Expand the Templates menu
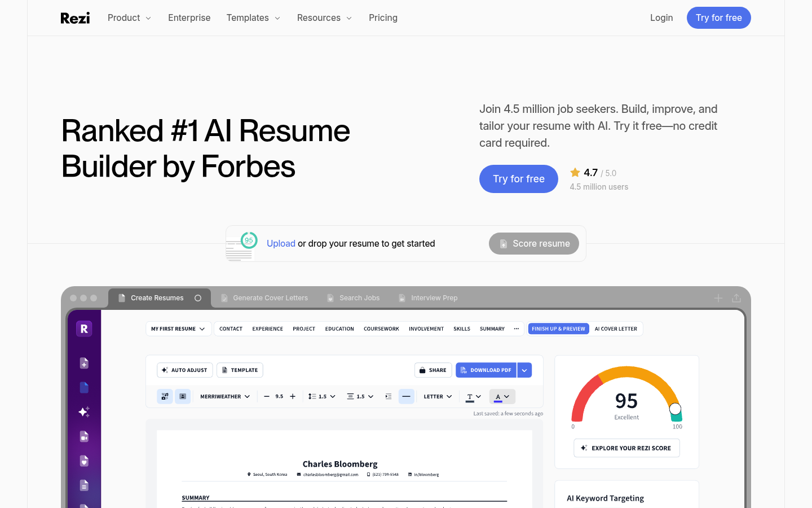812x508 pixels. [253, 18]
